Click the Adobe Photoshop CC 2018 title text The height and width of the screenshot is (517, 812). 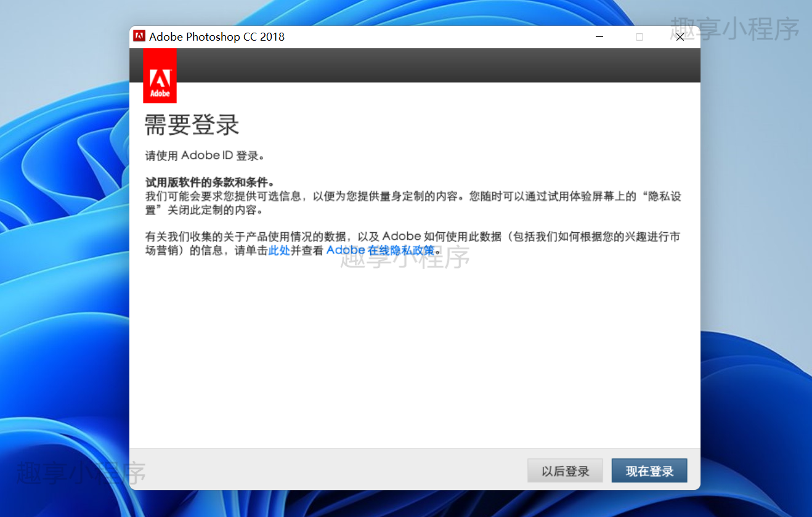click(217, 36)
